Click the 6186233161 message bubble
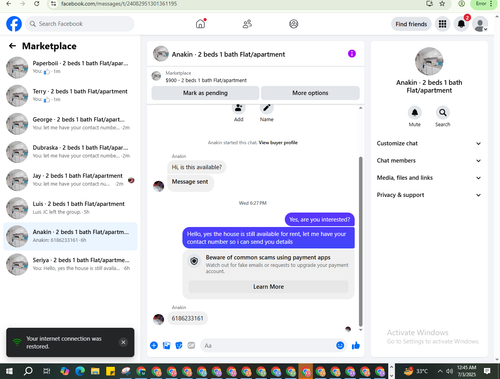500x379 pixels. (187, 318)
